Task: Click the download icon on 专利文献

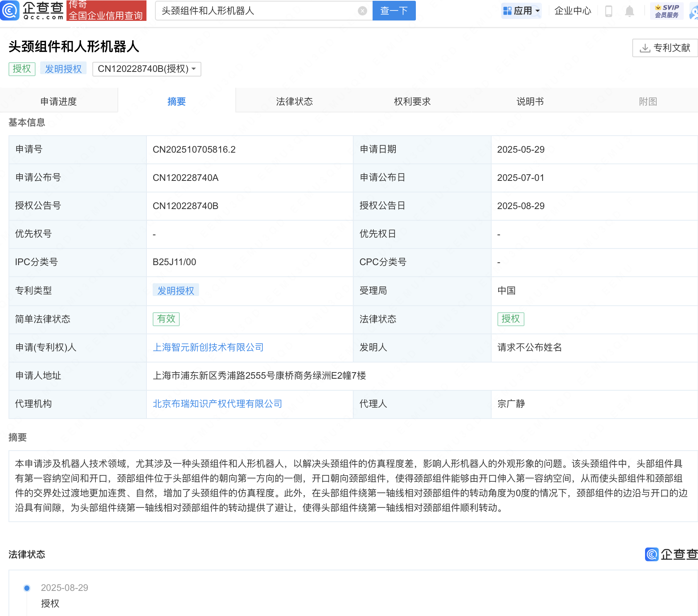Action: [x=645, y=48]
